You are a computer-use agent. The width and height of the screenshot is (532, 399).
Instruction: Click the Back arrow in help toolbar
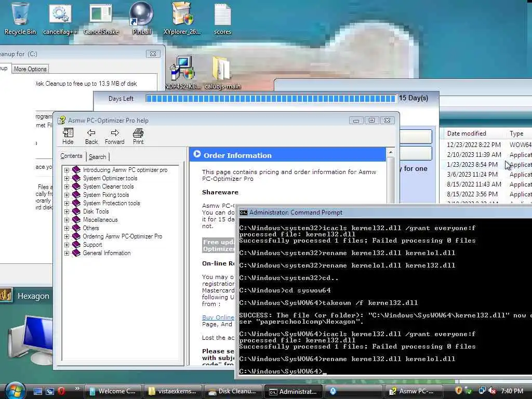coord(91,136)
